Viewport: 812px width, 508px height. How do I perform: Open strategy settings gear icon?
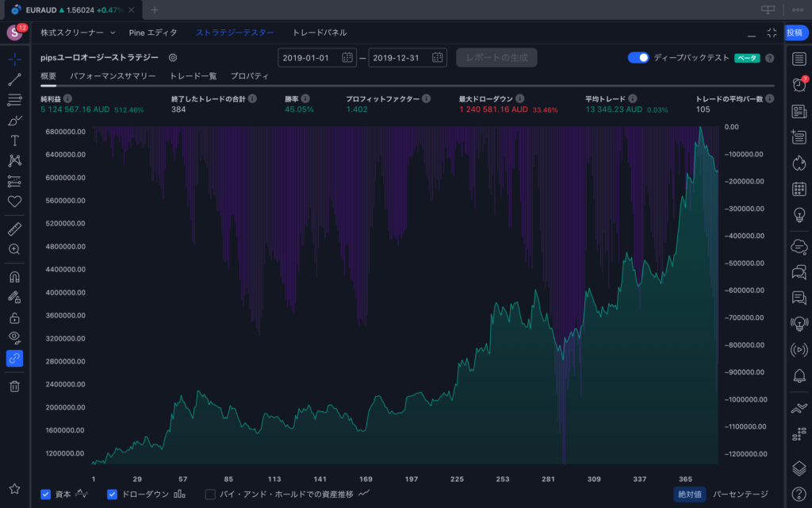(x=173, y=57)
